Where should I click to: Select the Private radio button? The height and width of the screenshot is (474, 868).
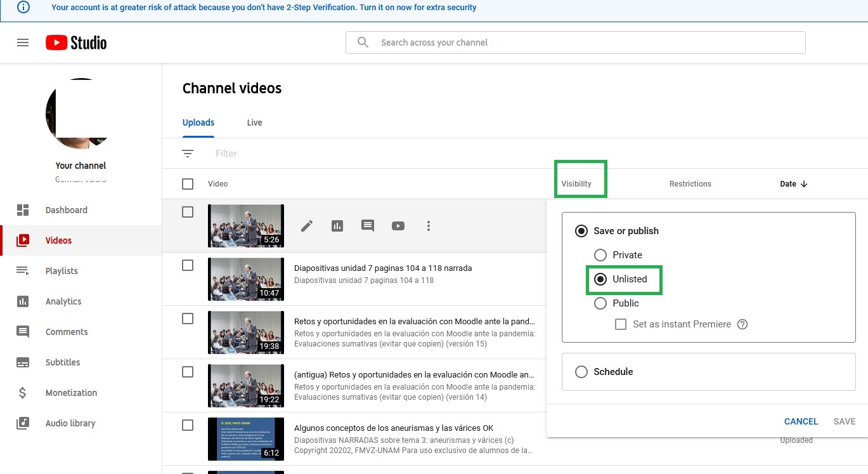pyautogui.click(x=600, y=255)
